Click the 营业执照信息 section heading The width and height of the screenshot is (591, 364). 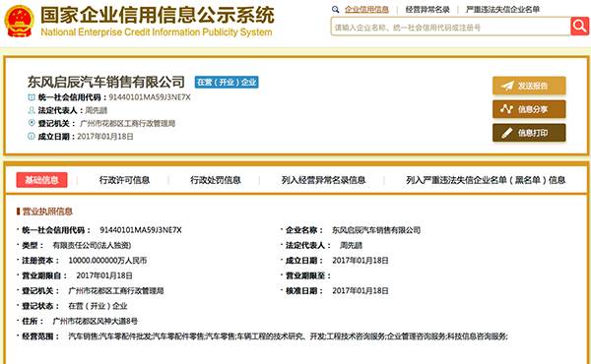click(x=47, y=212)
